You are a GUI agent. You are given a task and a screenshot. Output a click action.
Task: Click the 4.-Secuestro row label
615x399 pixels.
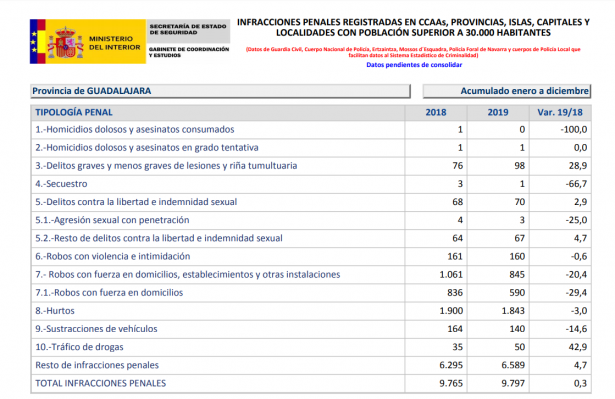(x=61, y=184)
